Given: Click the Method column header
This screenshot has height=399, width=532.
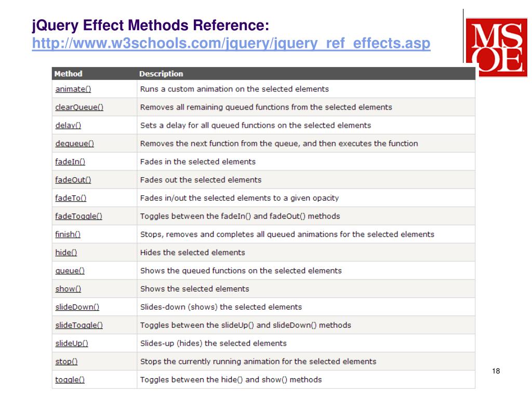Looking at the screenshot, I should coord(68,74).
